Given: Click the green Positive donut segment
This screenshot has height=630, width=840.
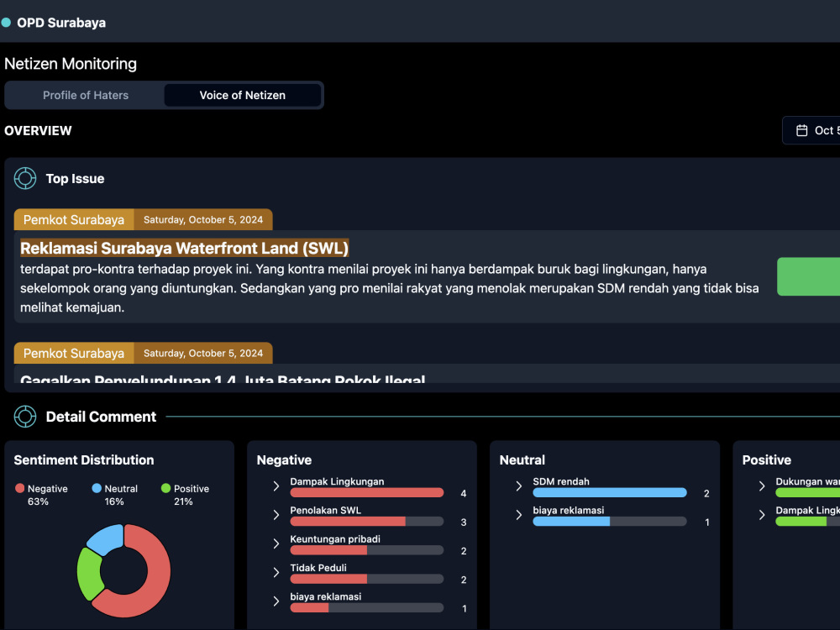Looking at the screenshot, I should coord(89,573).
